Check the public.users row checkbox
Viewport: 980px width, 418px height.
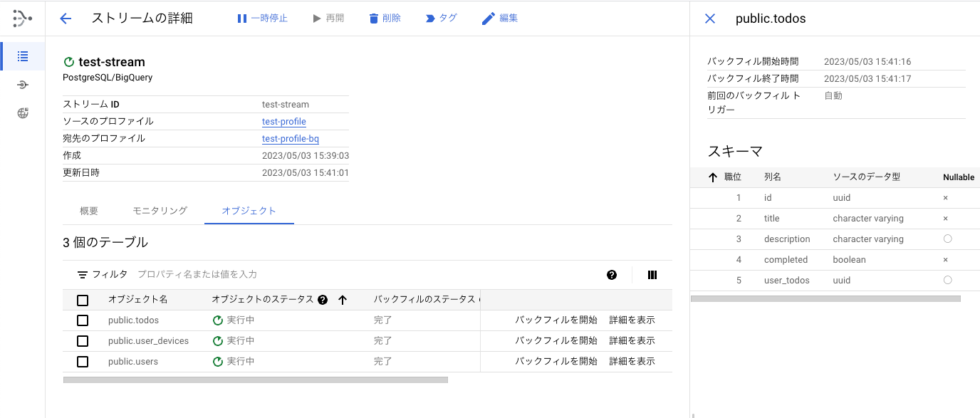[83, 362]
